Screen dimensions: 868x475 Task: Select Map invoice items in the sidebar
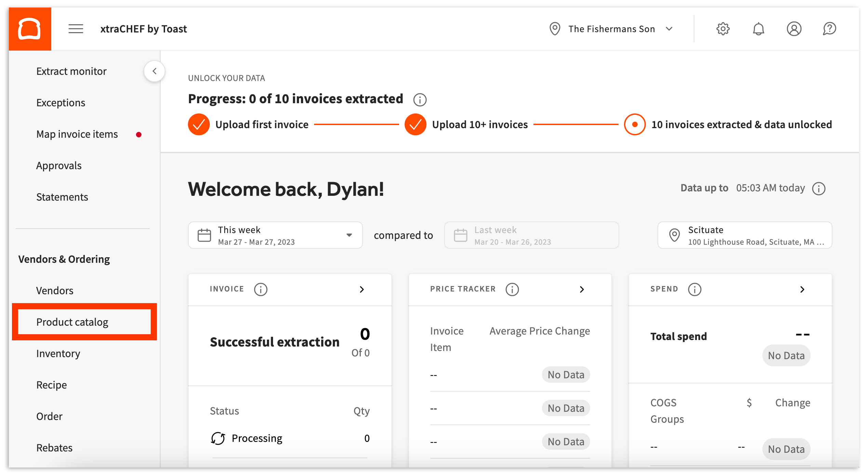point(77,134)
